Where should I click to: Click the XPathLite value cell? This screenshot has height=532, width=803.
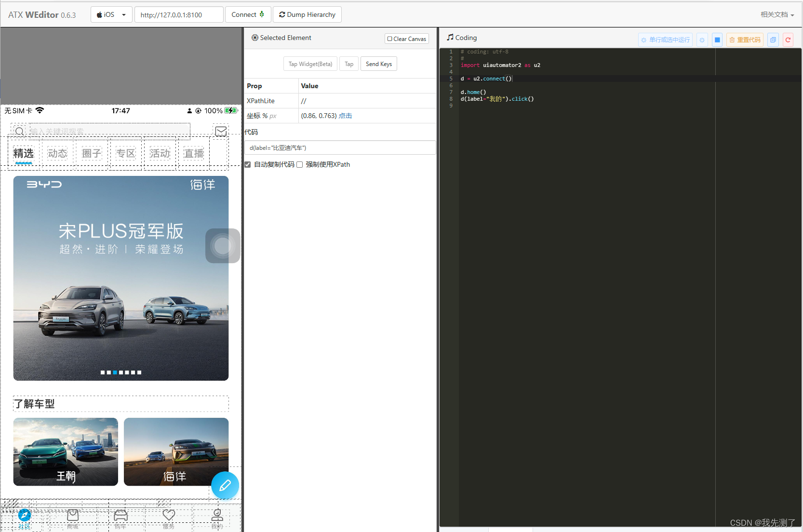367,101
